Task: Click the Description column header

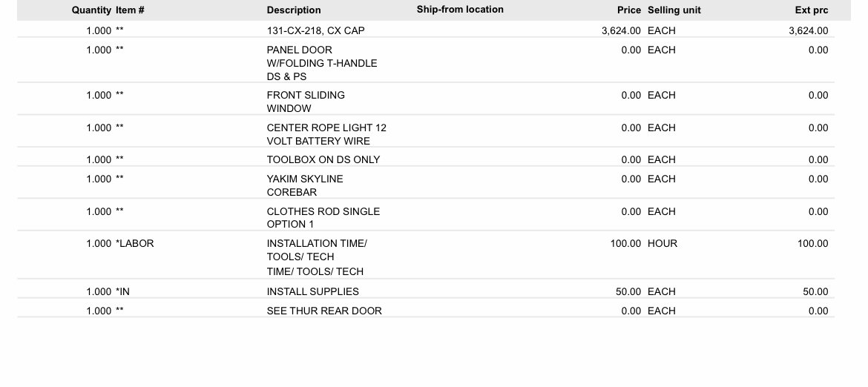Action: point(294,10)
